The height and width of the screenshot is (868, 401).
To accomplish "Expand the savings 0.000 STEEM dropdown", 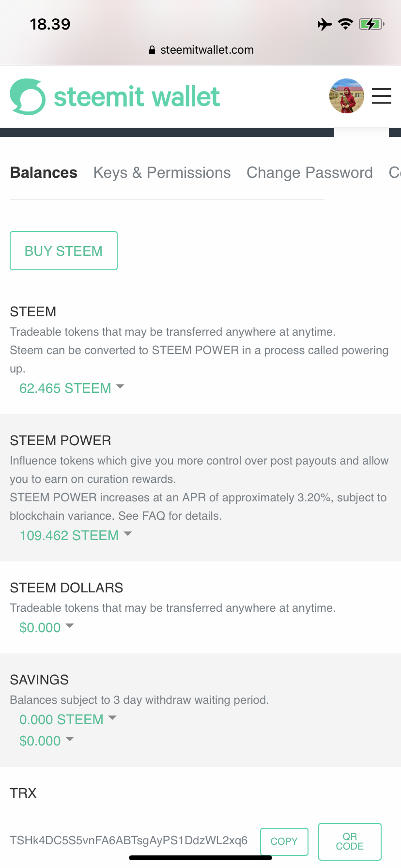I will pyautogui.click(x=68, y=719).
